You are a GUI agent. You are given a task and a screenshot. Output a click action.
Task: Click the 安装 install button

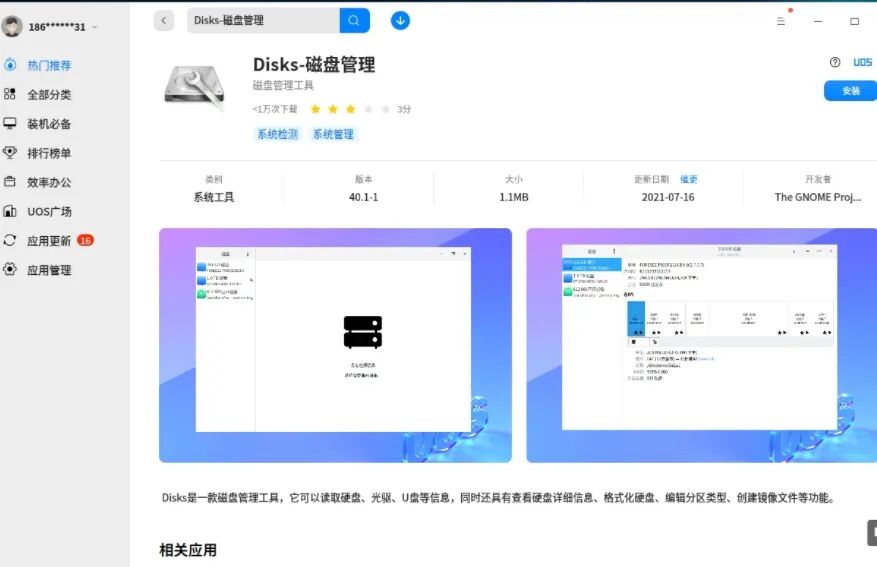[x=850, y=91]
